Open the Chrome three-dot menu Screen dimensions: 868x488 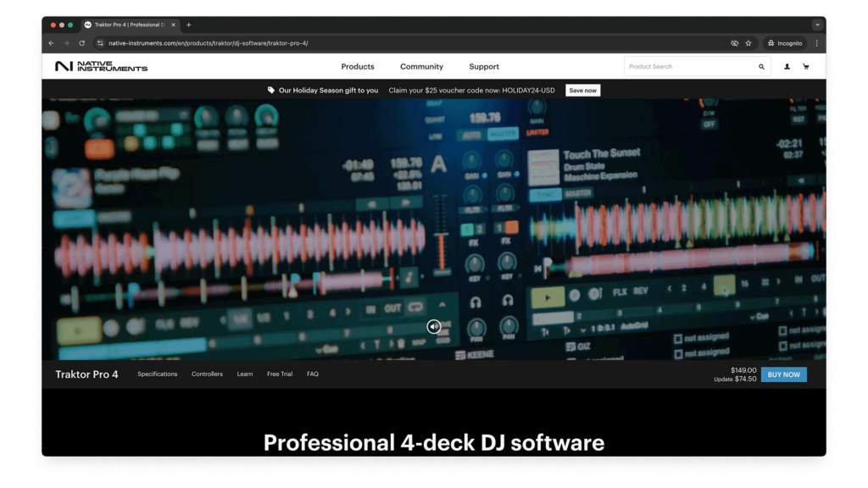[817, 43]
